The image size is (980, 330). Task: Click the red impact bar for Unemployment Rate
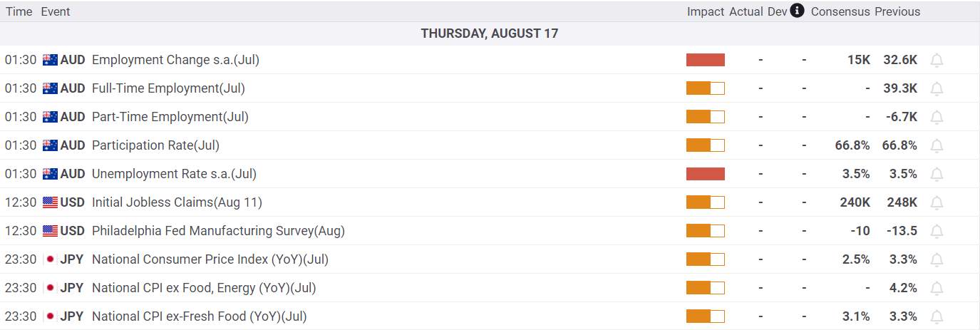pyautogui.click(x=706, y=174)
